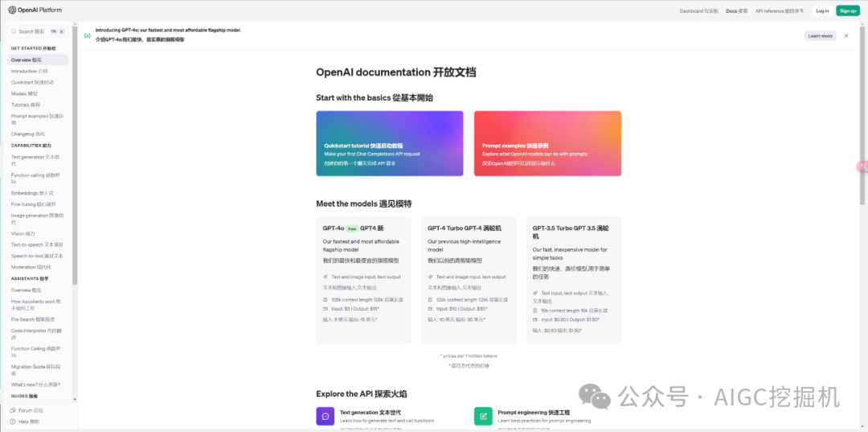Open Text generation link in Explore section

tap(371, 413)
